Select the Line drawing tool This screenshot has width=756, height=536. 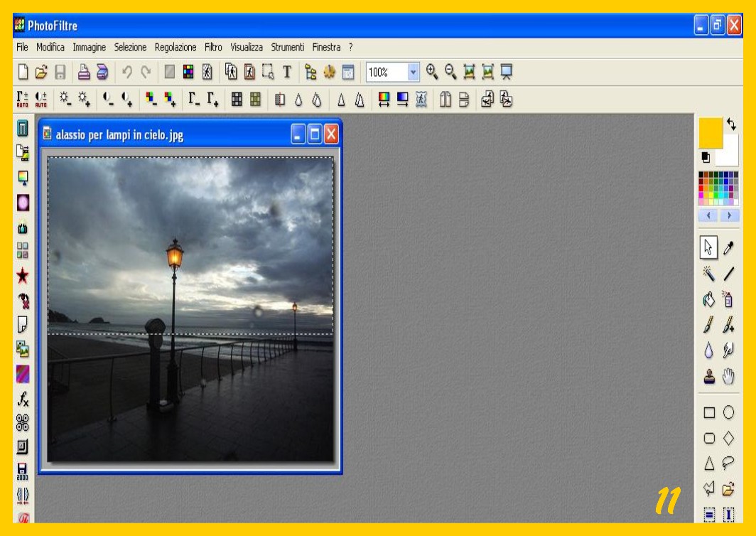(728, 274)
